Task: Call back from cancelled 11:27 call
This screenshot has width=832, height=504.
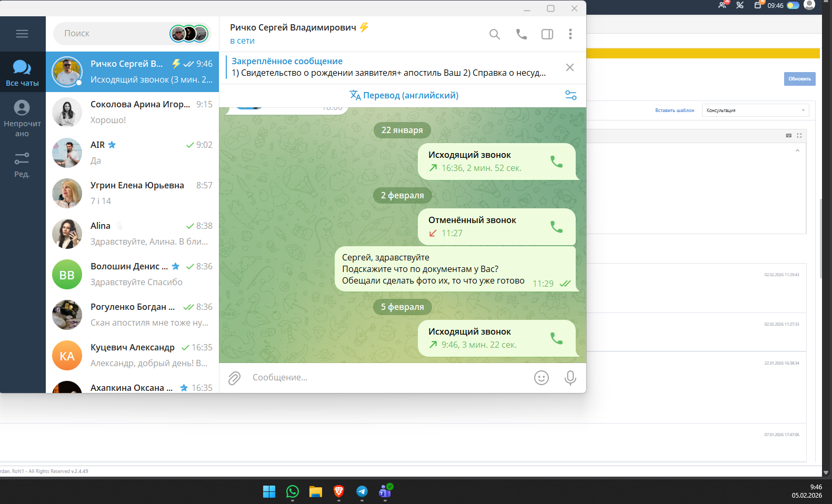Action: (x=556, y=227)
